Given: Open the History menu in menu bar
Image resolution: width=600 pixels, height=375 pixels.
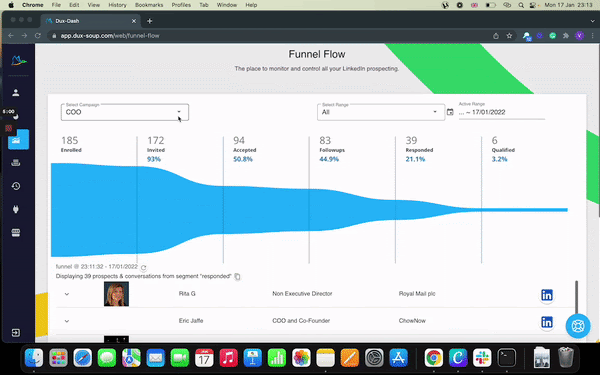Looking at the screenshot, I should pos(117,5).
